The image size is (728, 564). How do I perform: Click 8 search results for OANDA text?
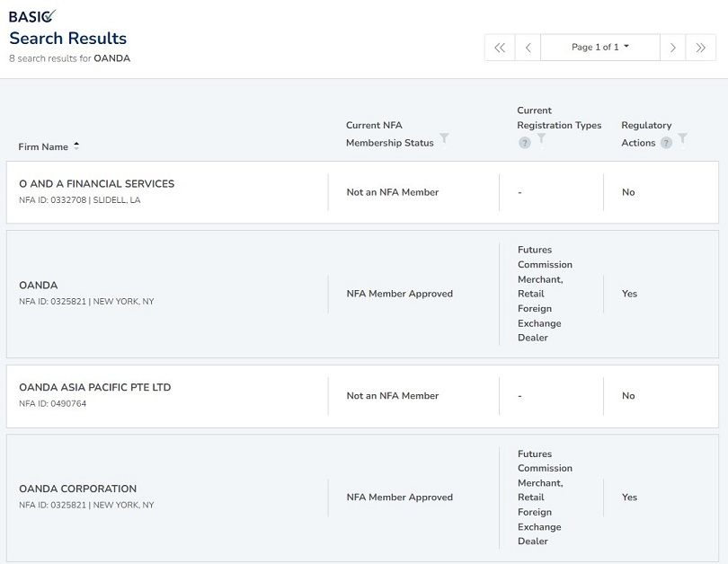click(x=69, y=58)
